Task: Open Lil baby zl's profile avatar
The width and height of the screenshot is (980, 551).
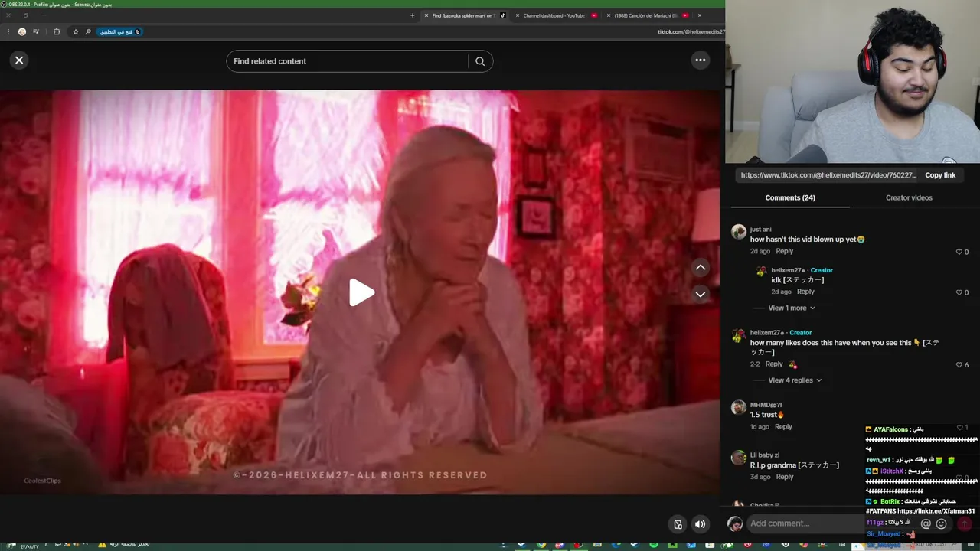Action: pyautogui.click(x=738, y=458)
